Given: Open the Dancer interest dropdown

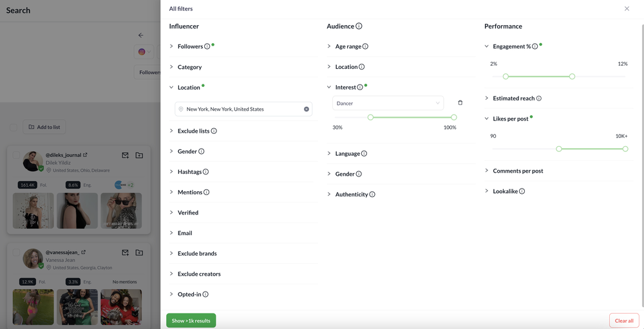Looking at the screenshot, I should (388, 103).
